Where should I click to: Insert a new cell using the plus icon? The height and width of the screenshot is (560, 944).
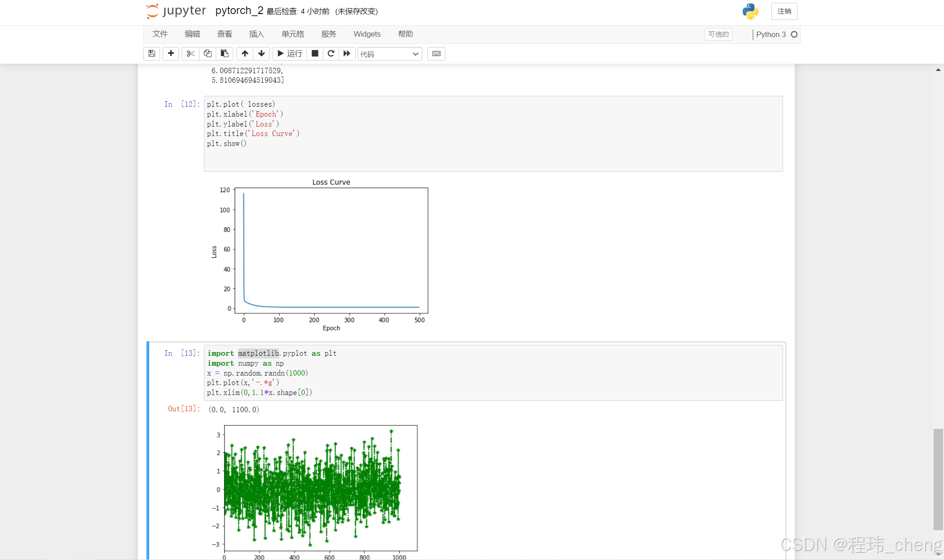[170, 54]
